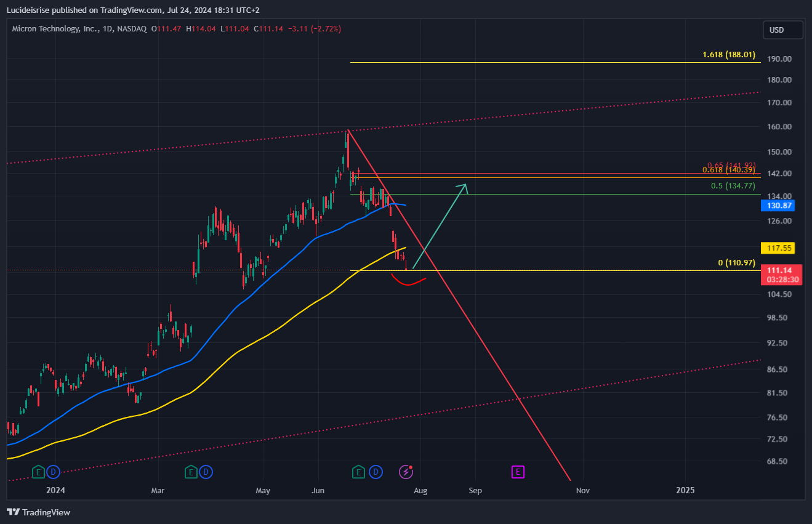This screenshot has width=812, height=524.
Task: Select the 0 (110.97) Fibonacci label
Action: [x=737, y=263]
